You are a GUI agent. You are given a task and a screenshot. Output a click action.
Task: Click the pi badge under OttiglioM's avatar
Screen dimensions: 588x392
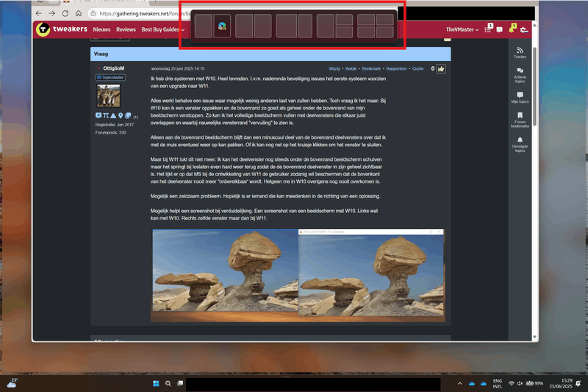[x=106, y=116]
